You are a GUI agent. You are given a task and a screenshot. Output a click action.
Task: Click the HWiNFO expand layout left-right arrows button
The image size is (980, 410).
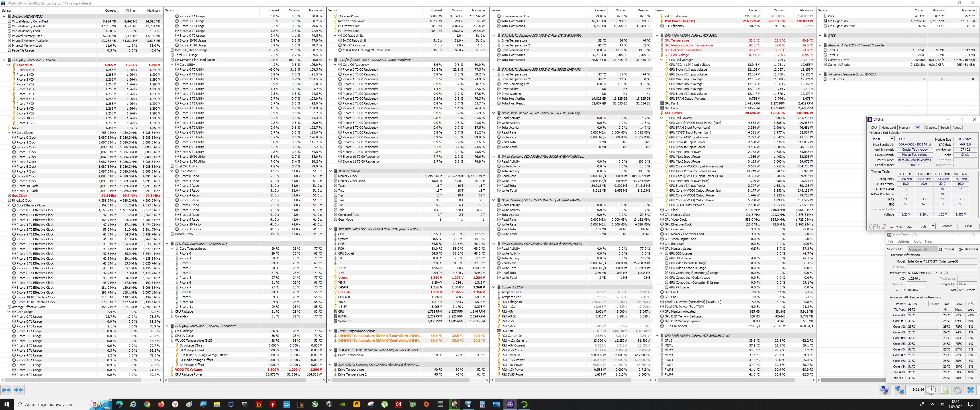coord(6,390)
